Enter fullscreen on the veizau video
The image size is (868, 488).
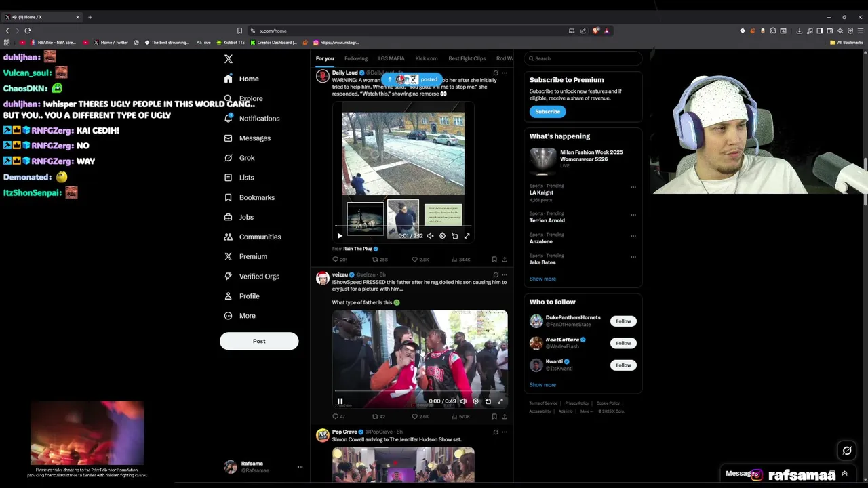click(x=500, y=401)
